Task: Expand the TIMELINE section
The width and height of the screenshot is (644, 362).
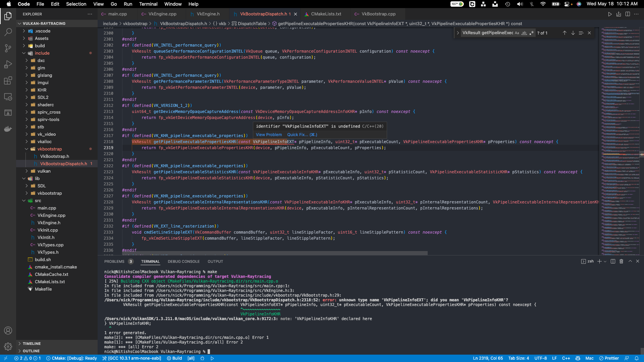Action: [32, 344]
